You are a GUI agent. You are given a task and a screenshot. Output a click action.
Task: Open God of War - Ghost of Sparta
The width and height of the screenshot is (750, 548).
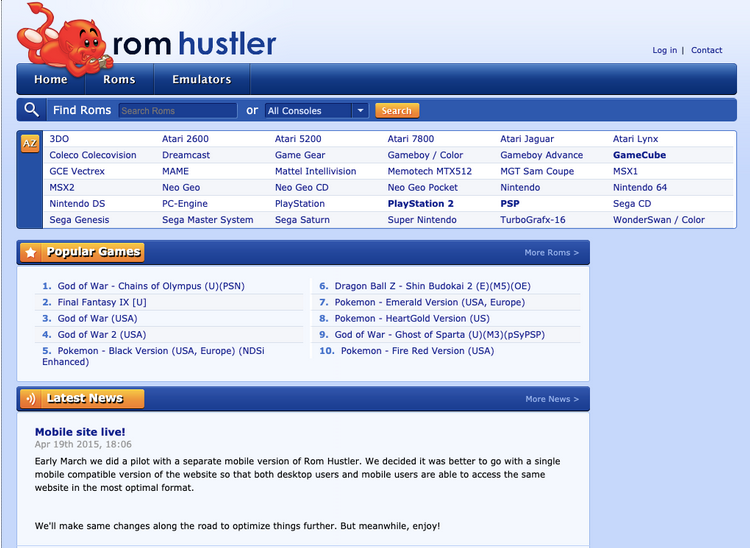click(x=440, y=335)
